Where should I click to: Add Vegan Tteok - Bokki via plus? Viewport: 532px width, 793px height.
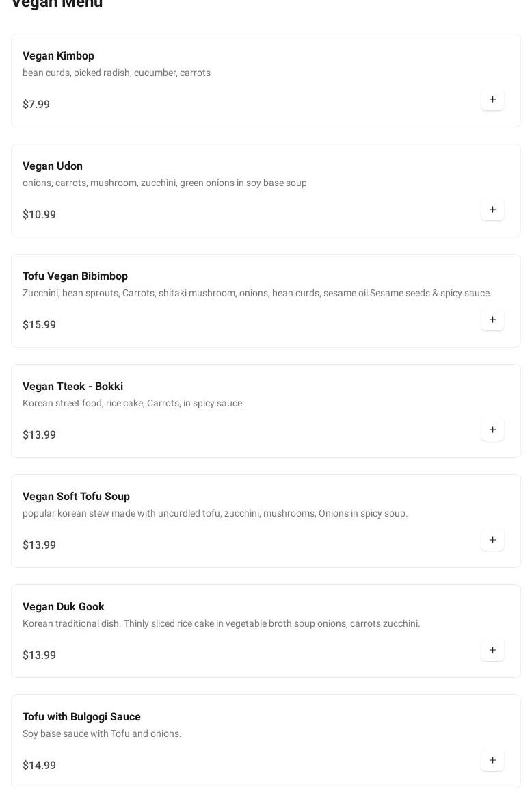(492, 430)
